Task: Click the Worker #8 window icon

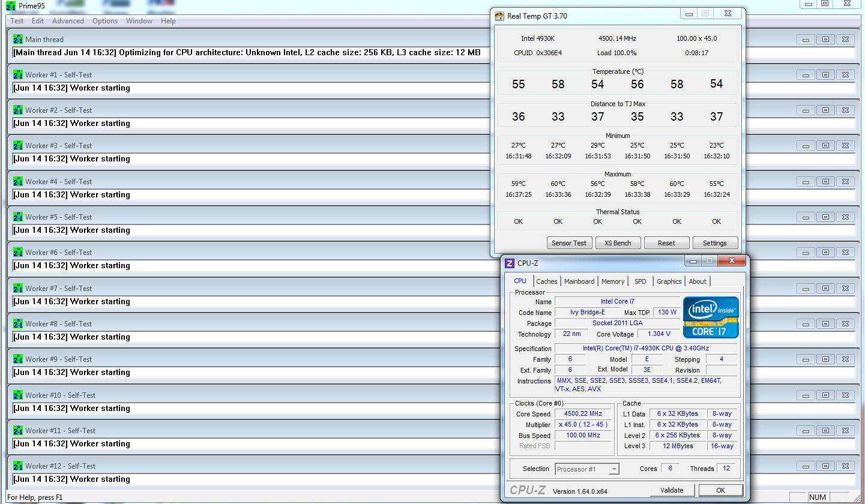Action: pos(18,324)
